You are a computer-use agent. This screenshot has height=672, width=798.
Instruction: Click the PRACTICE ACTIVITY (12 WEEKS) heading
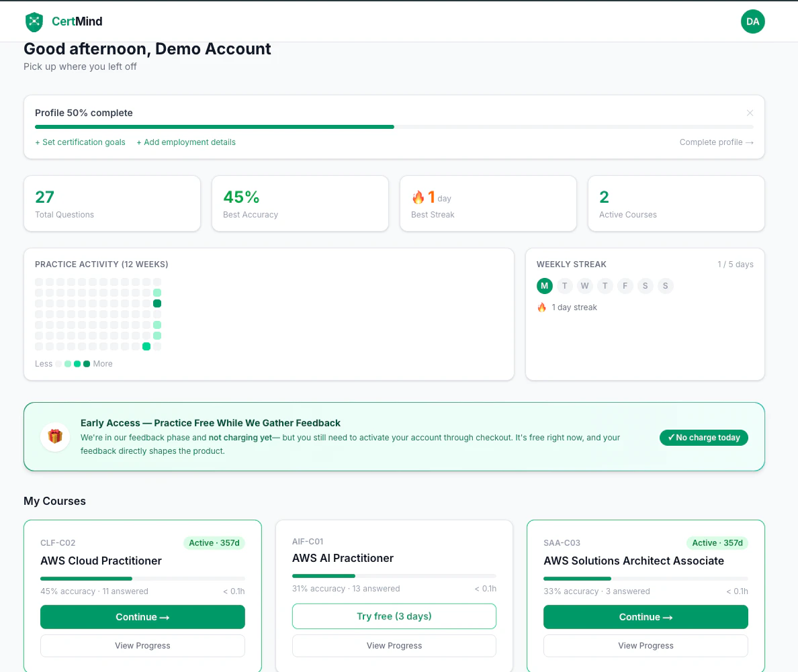point(101,265)
